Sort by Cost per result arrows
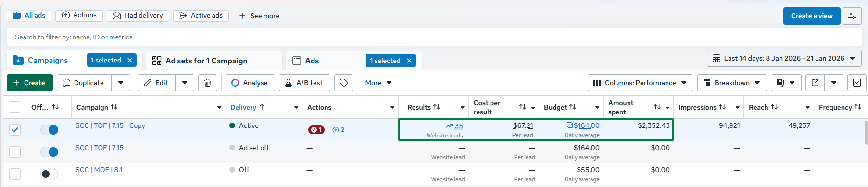This screenshot has height=187, width=868. tap(523, 107)
